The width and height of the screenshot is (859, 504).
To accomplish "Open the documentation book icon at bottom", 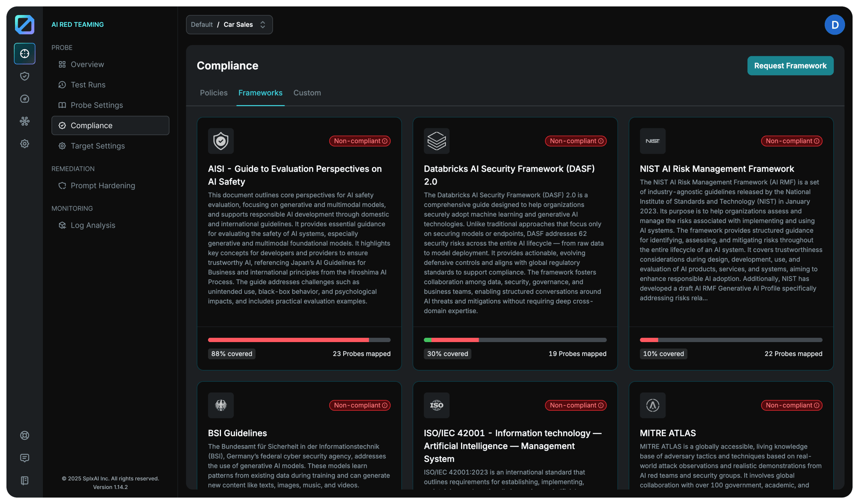I will point(24,480).
